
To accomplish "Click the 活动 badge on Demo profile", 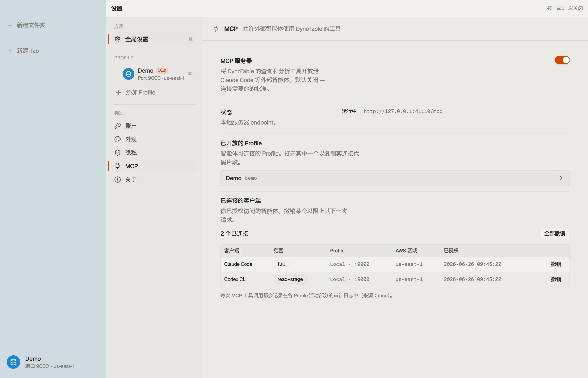I will coord(162,71).
